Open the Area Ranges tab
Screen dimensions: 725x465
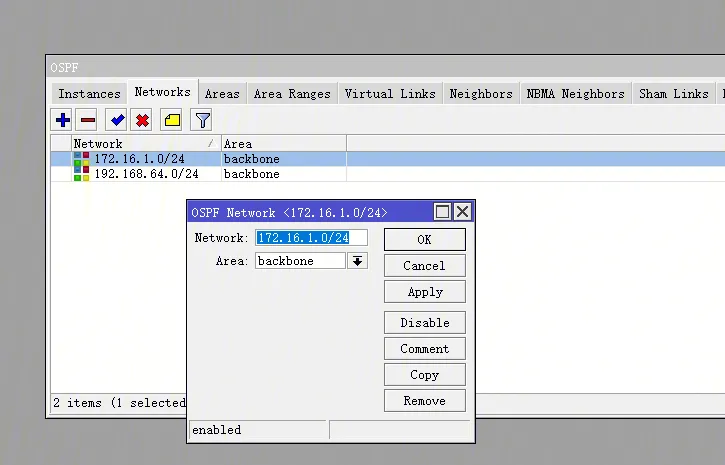coord(291,94)
